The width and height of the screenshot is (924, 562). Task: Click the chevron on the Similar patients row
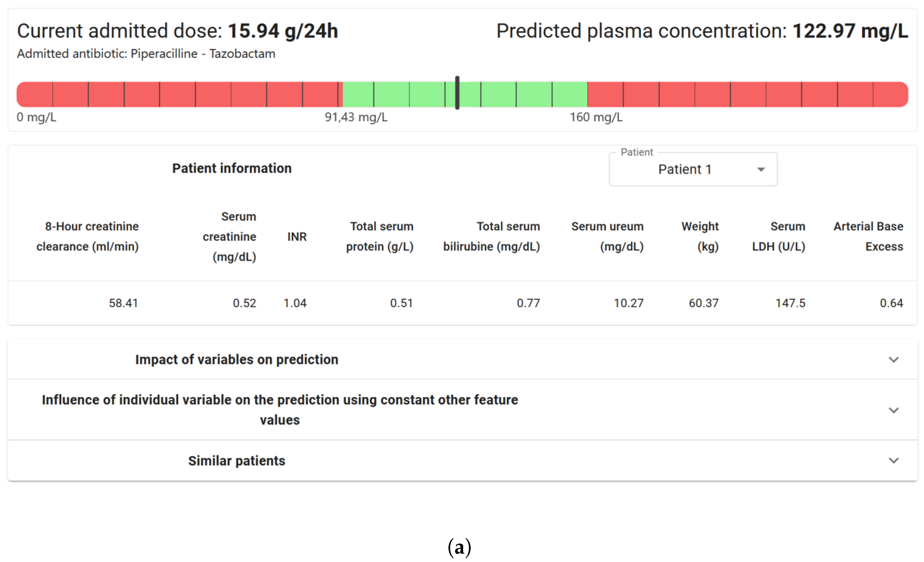click(894, 460)
